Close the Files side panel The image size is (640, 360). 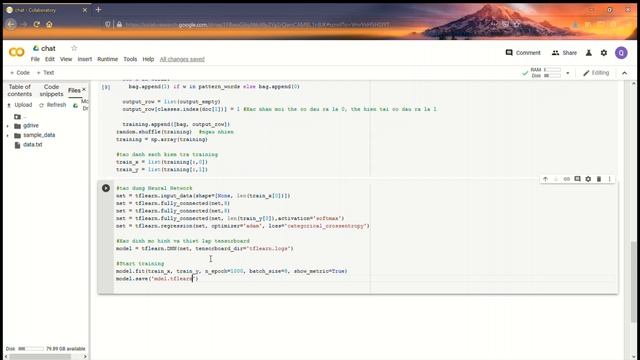(84, 89)
